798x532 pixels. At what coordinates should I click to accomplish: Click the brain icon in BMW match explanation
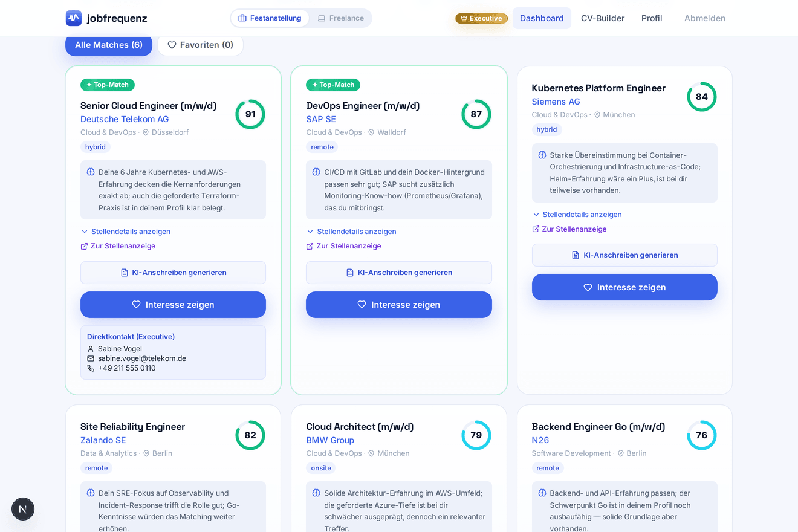coord(316,493)
